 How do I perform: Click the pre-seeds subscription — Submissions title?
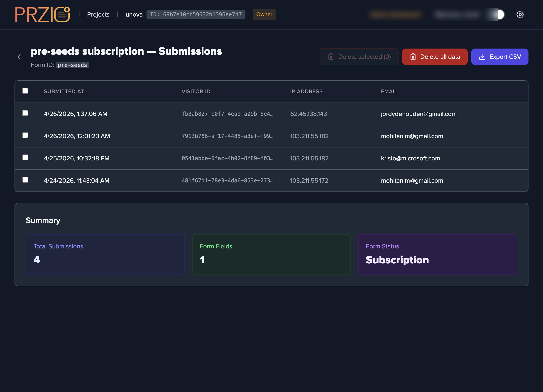tap(126, 51)
